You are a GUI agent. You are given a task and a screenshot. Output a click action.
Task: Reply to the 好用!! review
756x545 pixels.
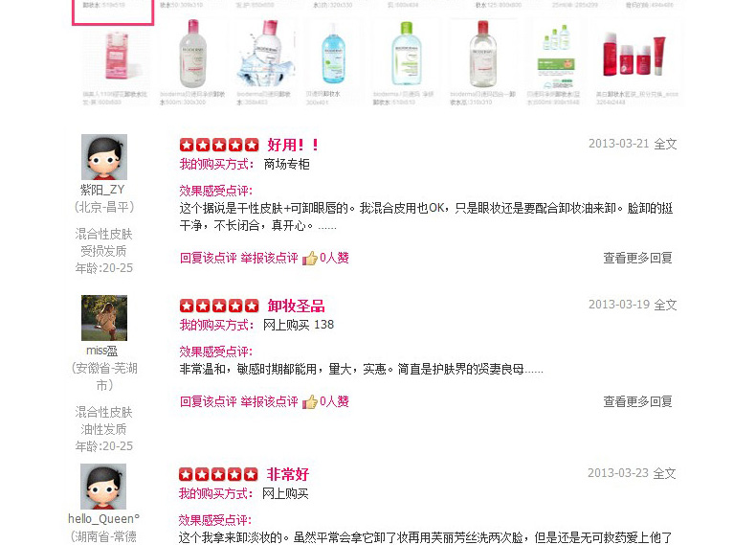(208, 259)
